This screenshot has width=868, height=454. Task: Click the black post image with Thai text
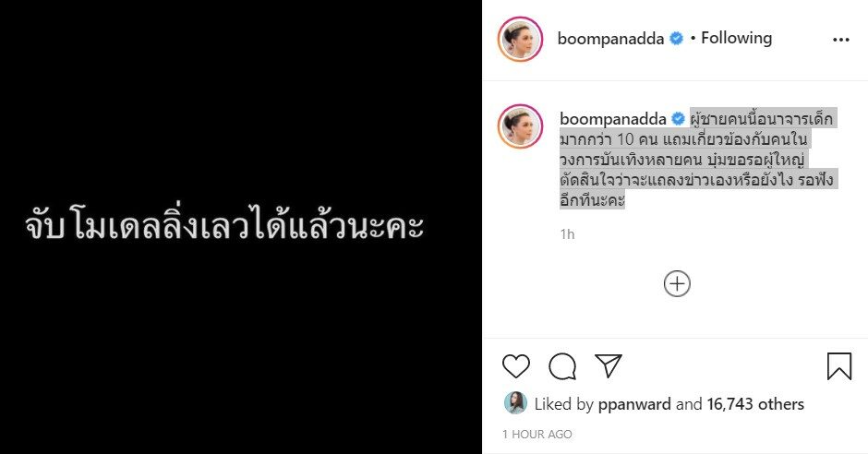(x=241, y=227)
